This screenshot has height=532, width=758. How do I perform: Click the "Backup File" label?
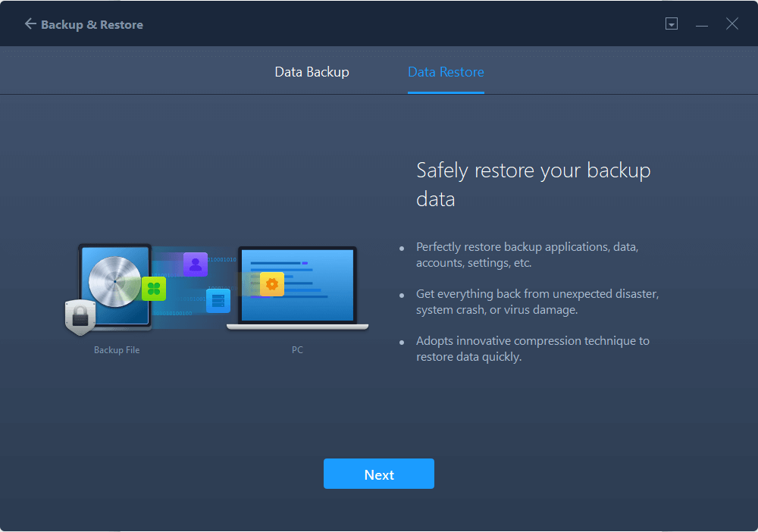[x=117, y=350]
